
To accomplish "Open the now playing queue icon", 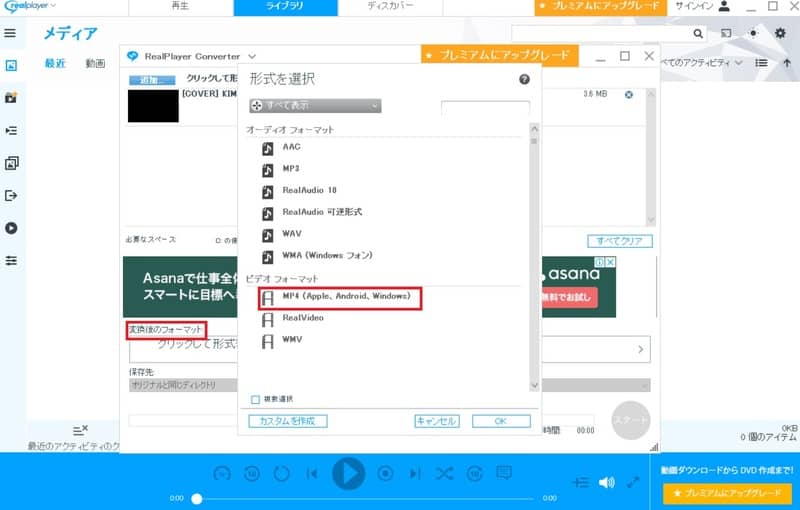I will (581, 482).
